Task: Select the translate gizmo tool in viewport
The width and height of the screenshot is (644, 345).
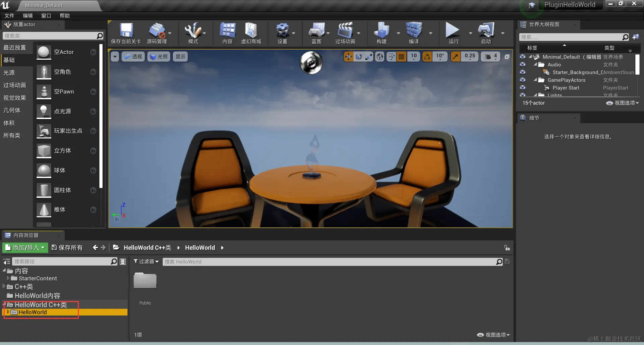Action: [x=348, y=57]
